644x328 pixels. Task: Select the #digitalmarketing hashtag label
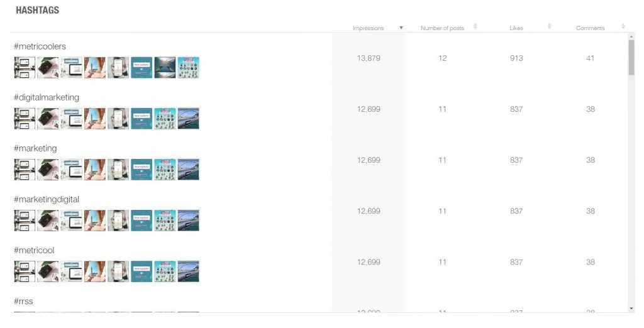click(47, 97)
